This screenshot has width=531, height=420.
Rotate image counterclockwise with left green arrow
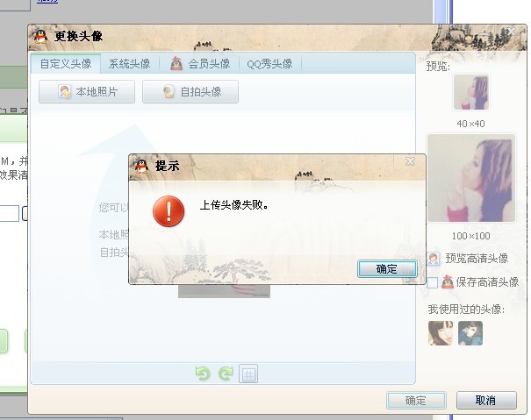pyautogui.click(x=203, y=374)
